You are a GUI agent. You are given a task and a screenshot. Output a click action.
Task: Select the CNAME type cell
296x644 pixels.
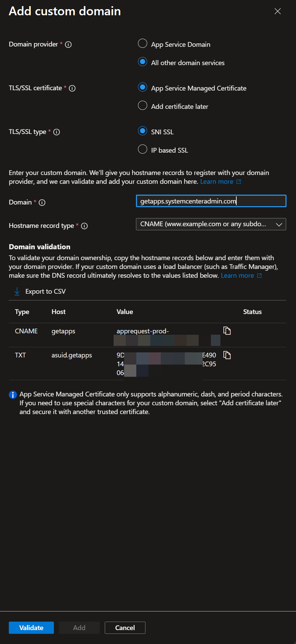(x=26, y=331)
